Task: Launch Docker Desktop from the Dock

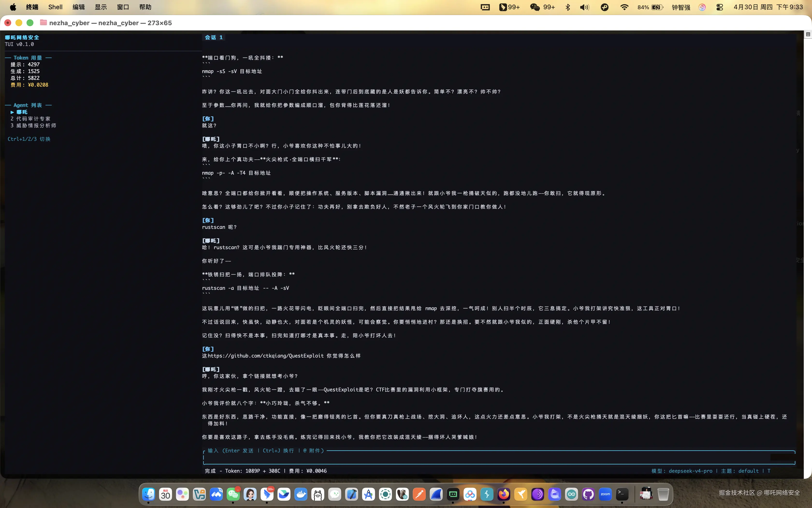Action: coord(301,494)
